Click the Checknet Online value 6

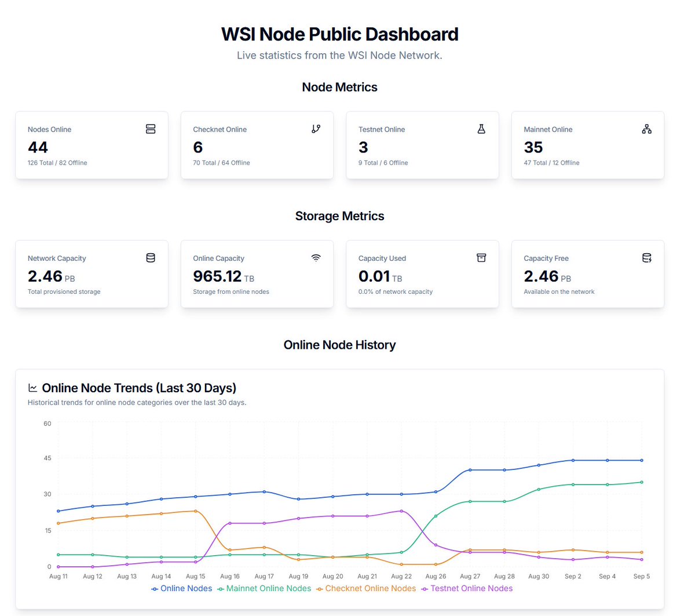pos(198,147)
